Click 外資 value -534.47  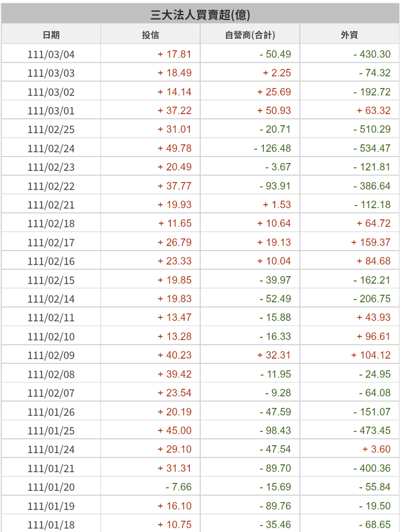click(372, 148)
